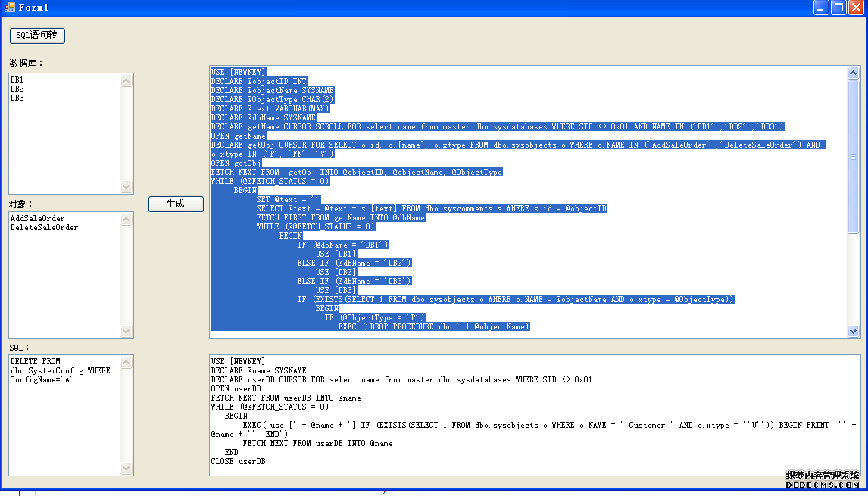Click the SQL语句转 button
This screenshot has height=496, width=868.
(37, 36)
